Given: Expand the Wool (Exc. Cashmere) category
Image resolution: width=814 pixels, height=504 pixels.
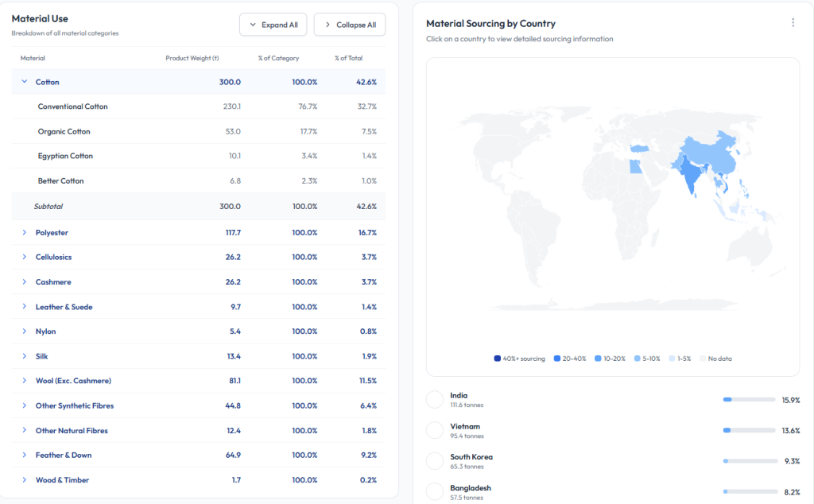Looking at the screenshot, I should 25,381.
